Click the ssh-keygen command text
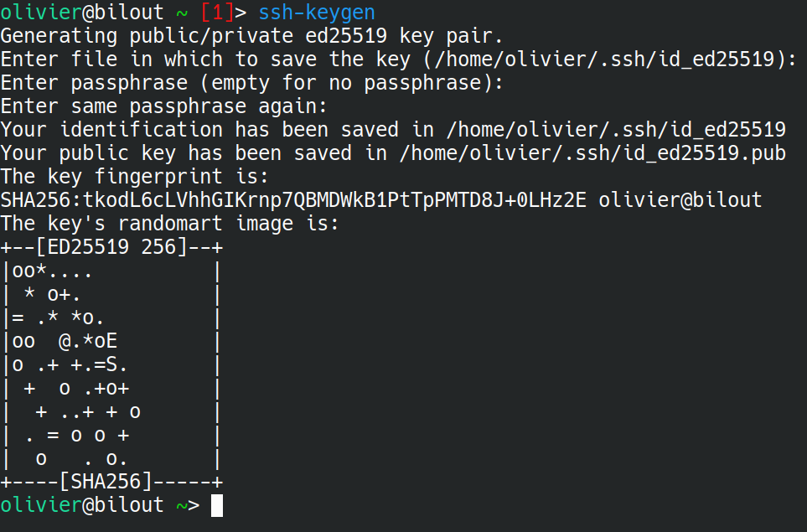This screenshot has height=532, width=807. (x=317, y=13)
